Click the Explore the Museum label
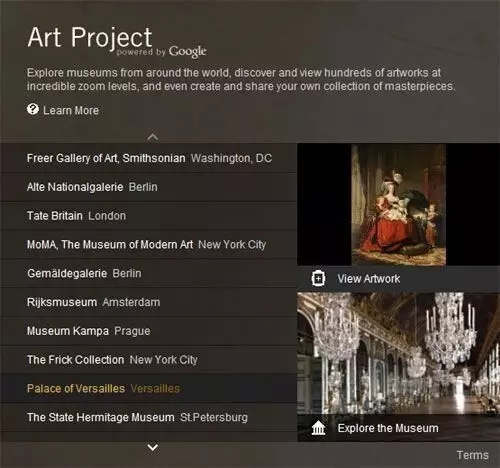This screenshot has width=500, height=468. 388,428
